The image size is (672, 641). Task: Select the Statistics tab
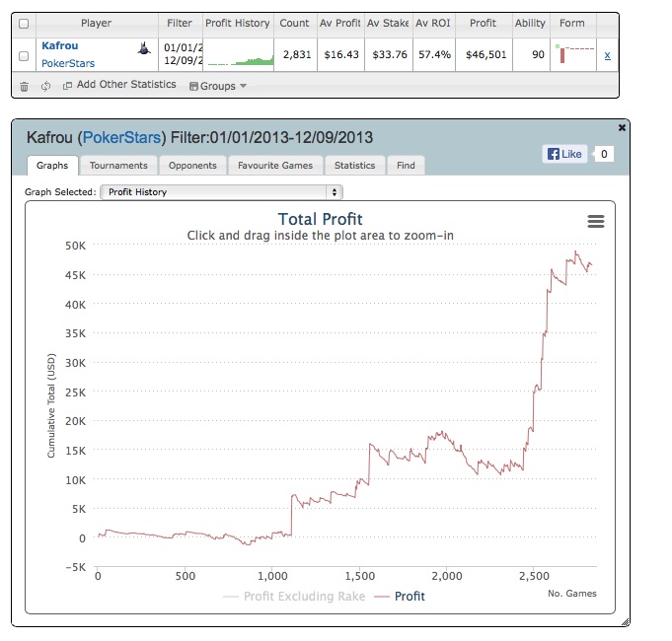click(354, 166)
